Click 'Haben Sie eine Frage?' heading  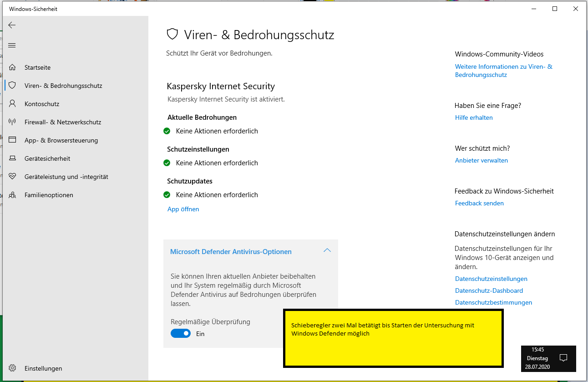point(488,106)
